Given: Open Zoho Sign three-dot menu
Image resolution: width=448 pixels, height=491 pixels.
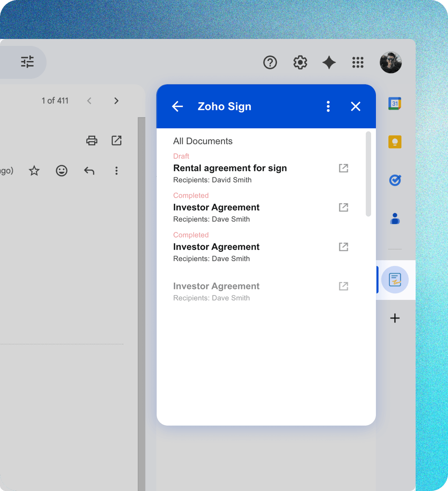Looking at the screenshot, I should coord(328,107).
